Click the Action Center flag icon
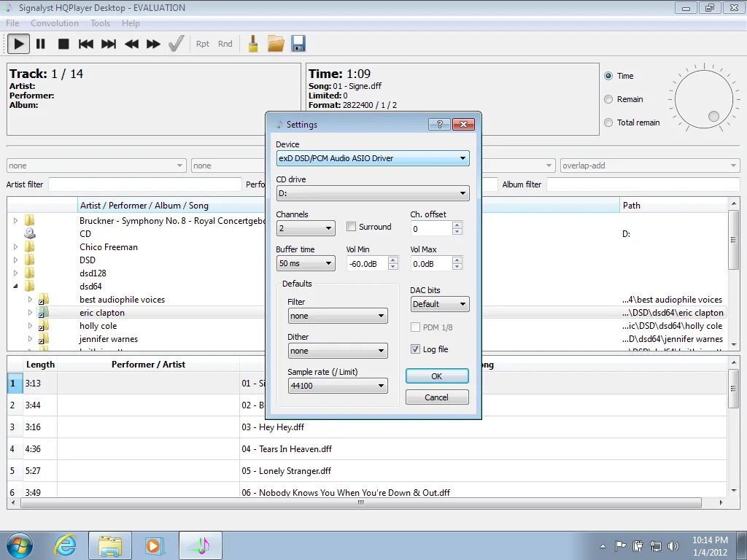Image resolution: width=747 pixels, height=560 pixels. point(620,545)
